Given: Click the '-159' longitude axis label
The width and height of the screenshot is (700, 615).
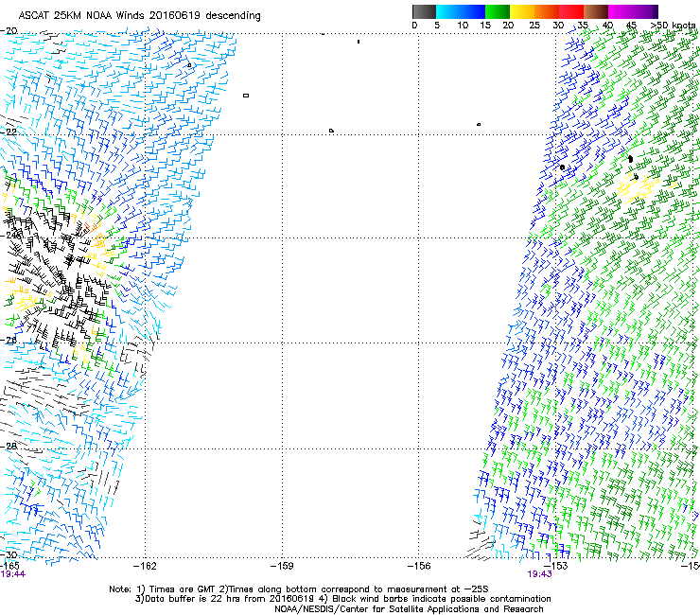Looking at the screenshot, I should click(x=282, y=567).
